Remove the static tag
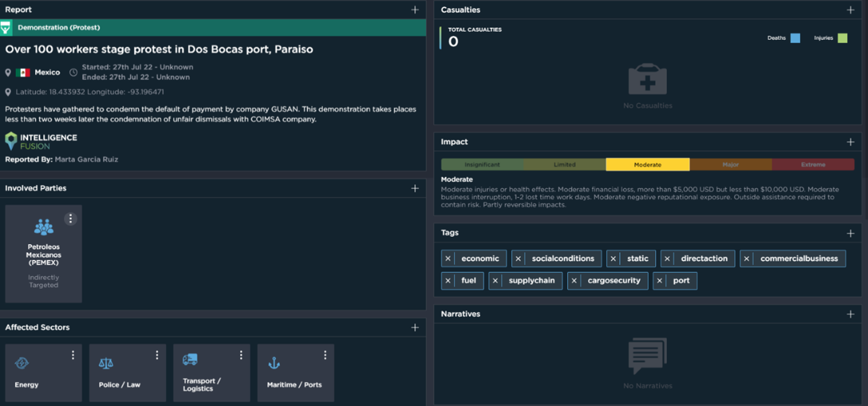The height and width of the screenshot is (406, 868). pos(613,259)
